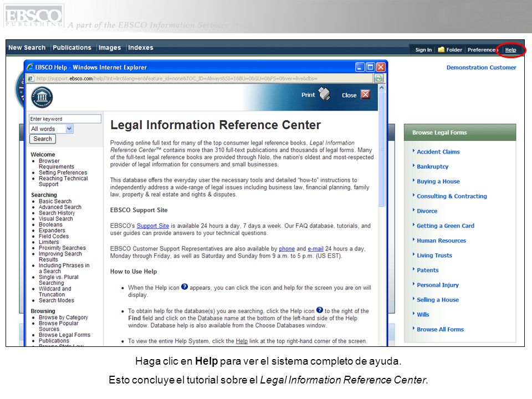
Task: Open Wills legal forms
Action: click(423, 315)
